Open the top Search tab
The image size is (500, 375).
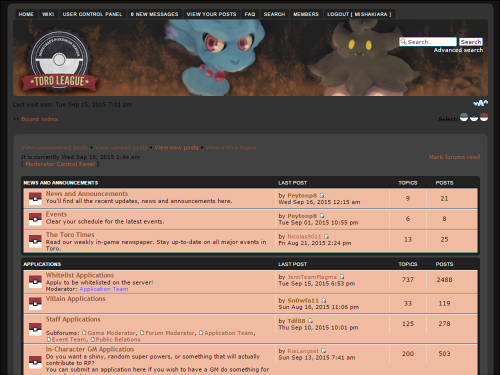tap(274, 14)
